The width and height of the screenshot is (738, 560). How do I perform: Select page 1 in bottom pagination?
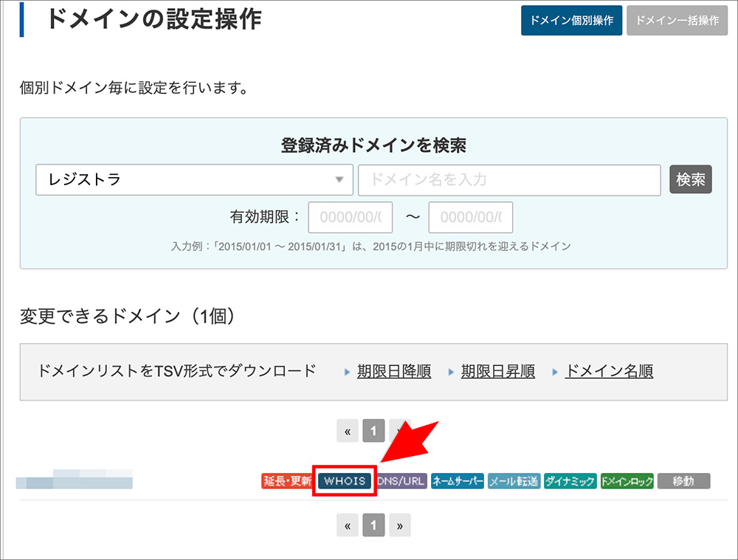coord(373,525)
